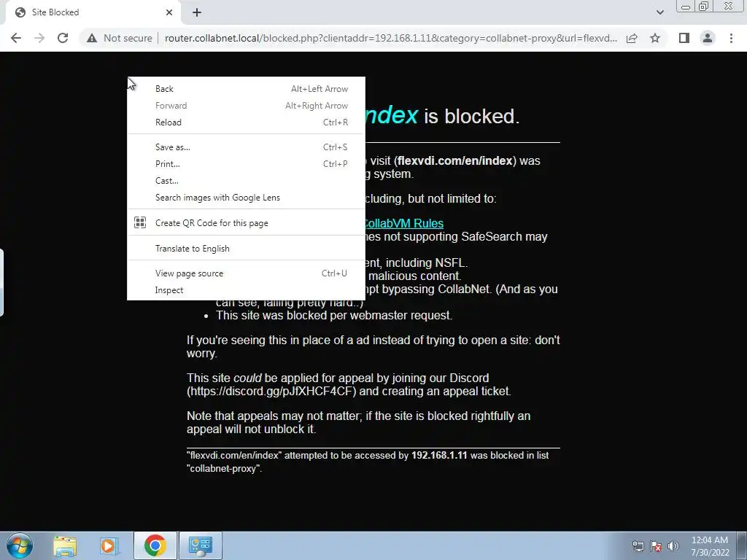Click the Discord invite URL text

[x=271, y=392]
